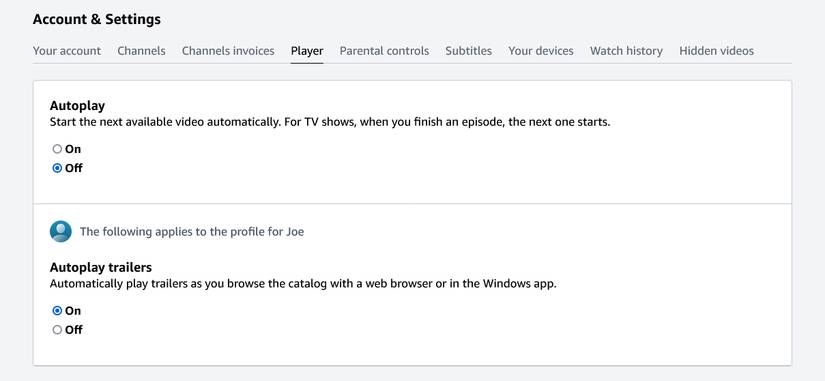825x381 pixels.
Task: Open the Watch history tab
Action: pos(626,51)
